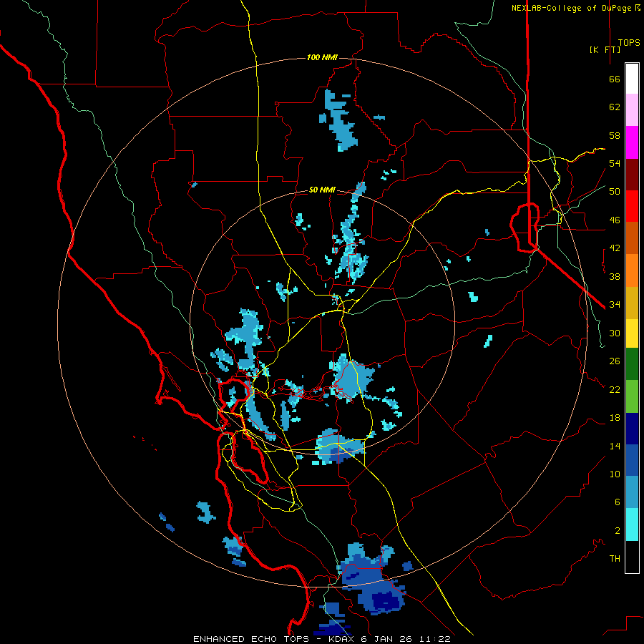Click the "100 NMI" range ring label
This screenshot has width=644, height=644.
coord(322,57)
